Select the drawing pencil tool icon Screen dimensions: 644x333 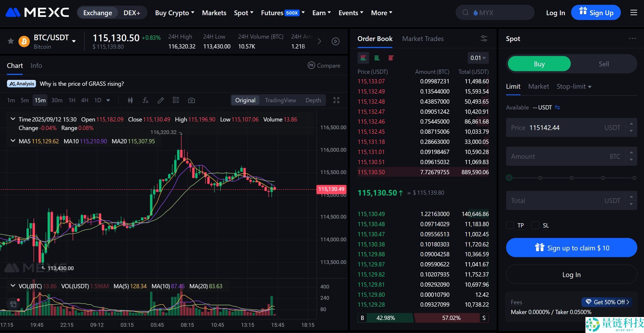160,100
